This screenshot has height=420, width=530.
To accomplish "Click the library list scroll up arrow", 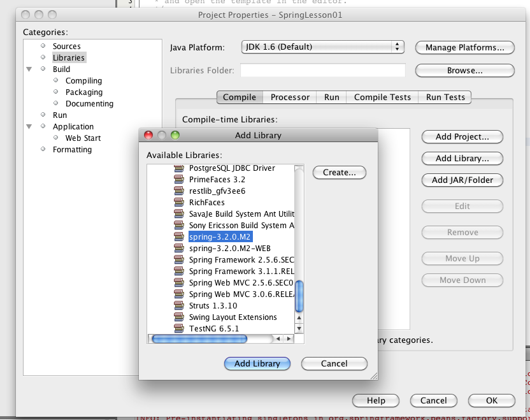I will 299,318.
